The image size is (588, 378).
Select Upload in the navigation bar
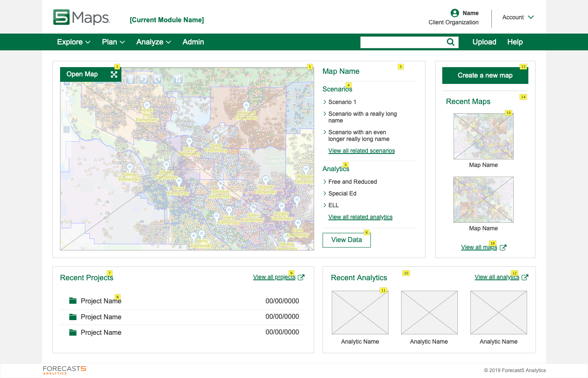484,42
